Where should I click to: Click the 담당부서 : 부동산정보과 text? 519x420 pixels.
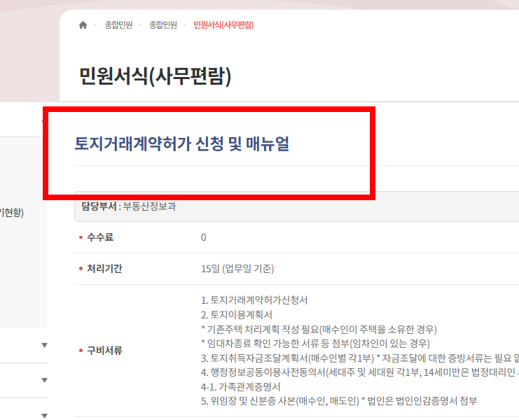click(x=128, y=206)
